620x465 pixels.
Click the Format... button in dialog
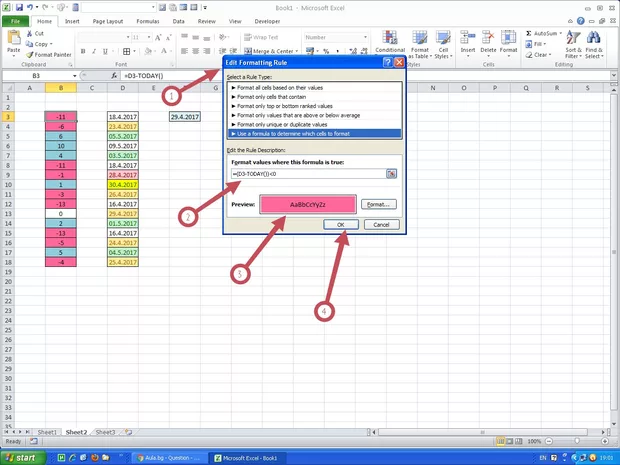click(378, 204)
